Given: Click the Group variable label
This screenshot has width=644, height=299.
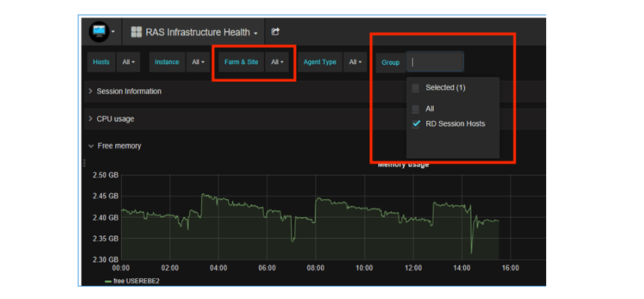Looking at the screenshot, I should pos(391,62).
